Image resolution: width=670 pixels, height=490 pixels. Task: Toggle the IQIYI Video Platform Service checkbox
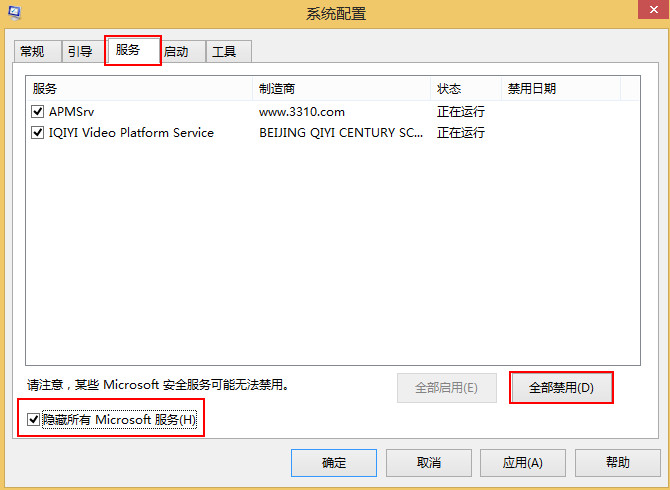pos(38,132)
